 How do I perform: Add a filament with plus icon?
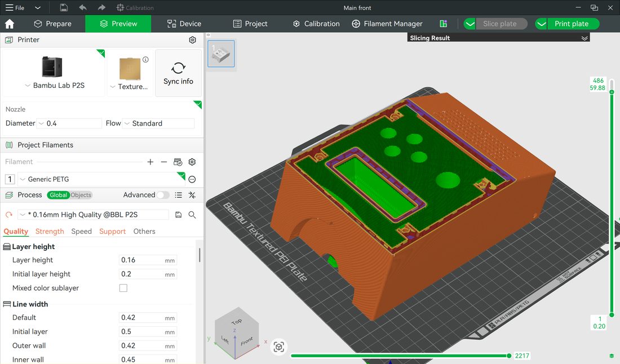[150, 162]
